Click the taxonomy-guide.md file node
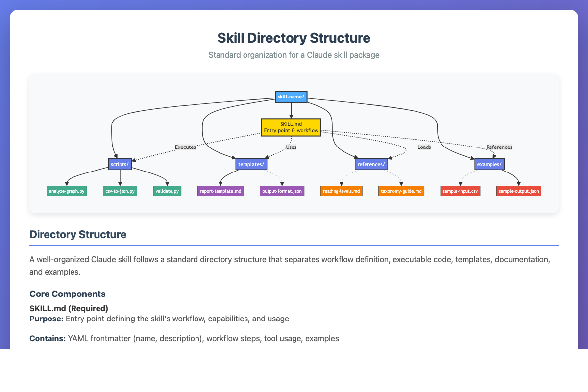 [x=401, y=191]
